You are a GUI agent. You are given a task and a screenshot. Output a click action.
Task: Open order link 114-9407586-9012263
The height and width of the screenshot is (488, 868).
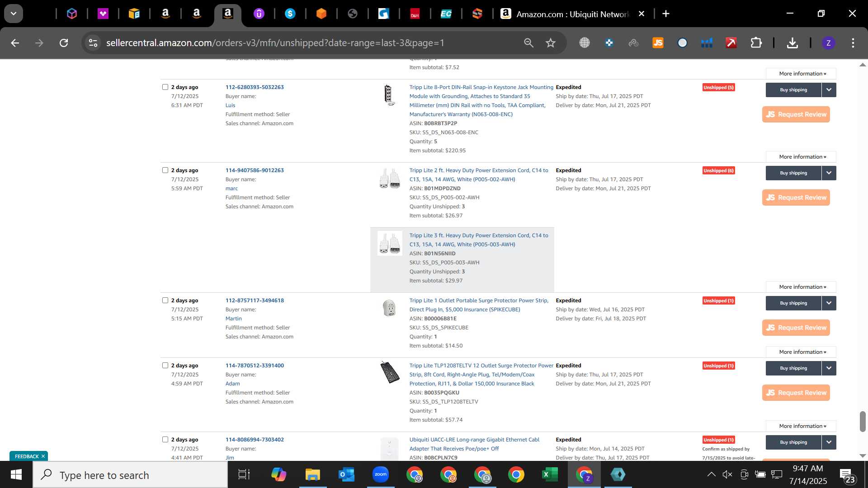[255, 170]
